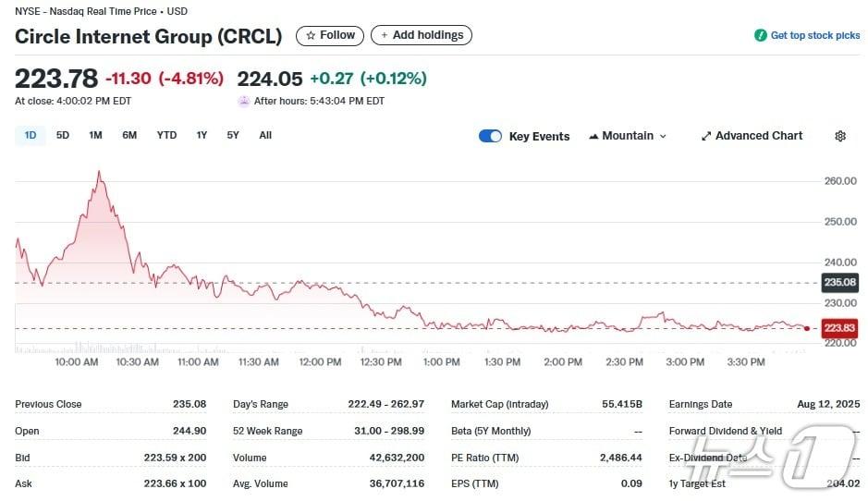868x501 pixels.
Task: Click the plus Add holdings button
Action: (422, 35)
